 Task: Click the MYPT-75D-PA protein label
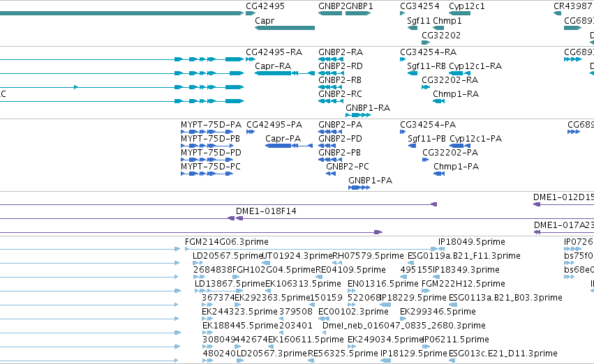coord(211,125)
